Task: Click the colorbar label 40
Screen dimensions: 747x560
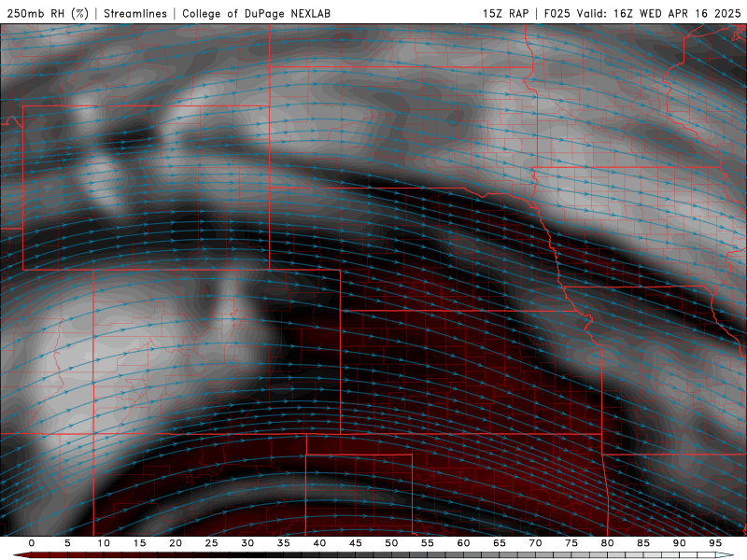Action: click(319, 543)
